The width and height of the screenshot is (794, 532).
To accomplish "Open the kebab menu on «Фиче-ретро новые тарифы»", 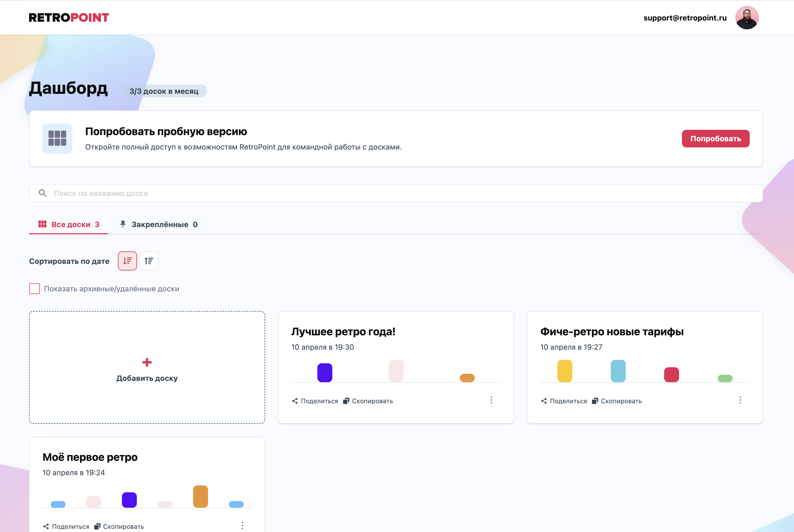I will coord(740,400).
